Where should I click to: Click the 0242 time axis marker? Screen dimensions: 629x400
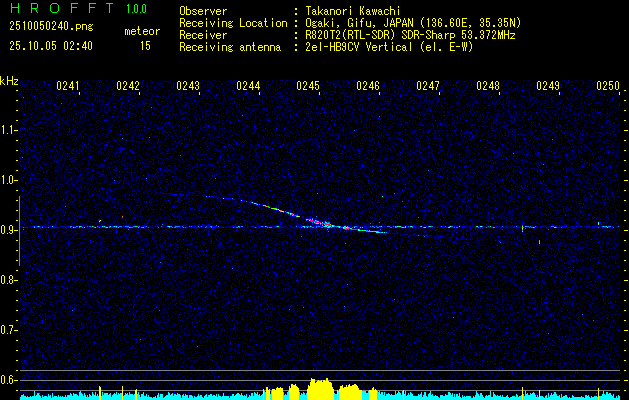pos(128,86)
